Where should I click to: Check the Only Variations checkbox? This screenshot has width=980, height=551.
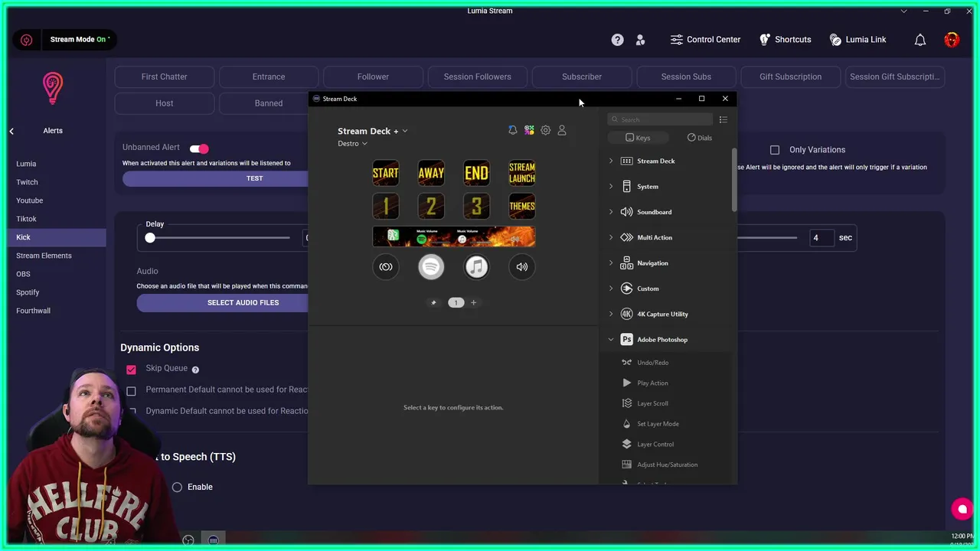[775, 150]
